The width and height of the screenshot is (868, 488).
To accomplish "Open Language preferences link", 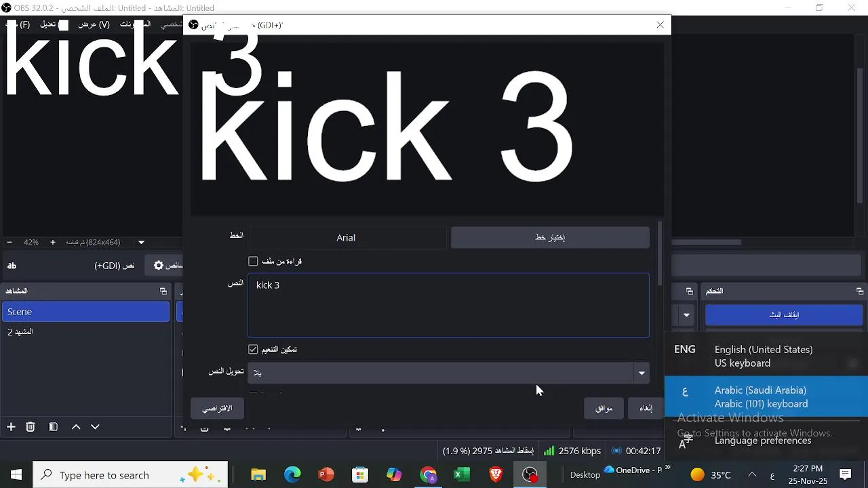I will [763, 441].
